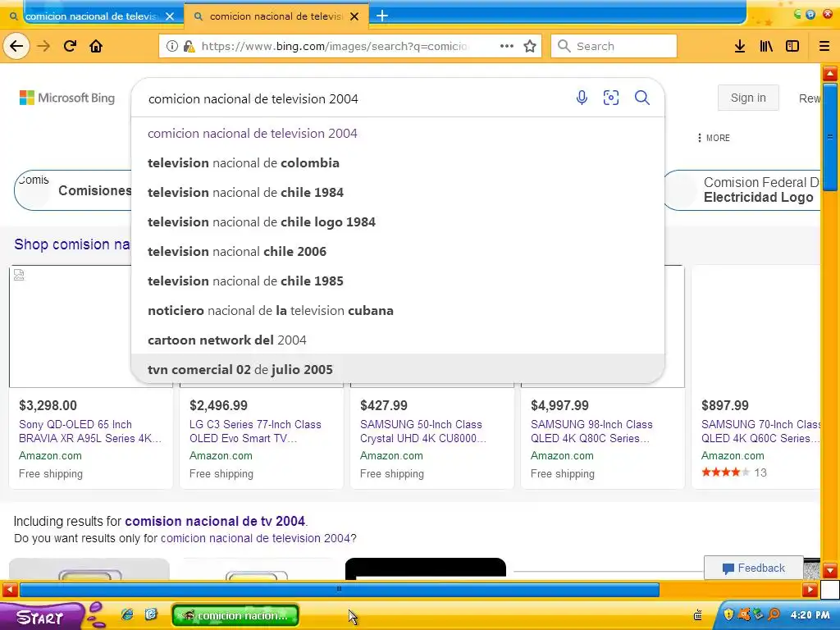Screen dimensions: 840x630
Task: Close the active second tab
Action: 354,16
